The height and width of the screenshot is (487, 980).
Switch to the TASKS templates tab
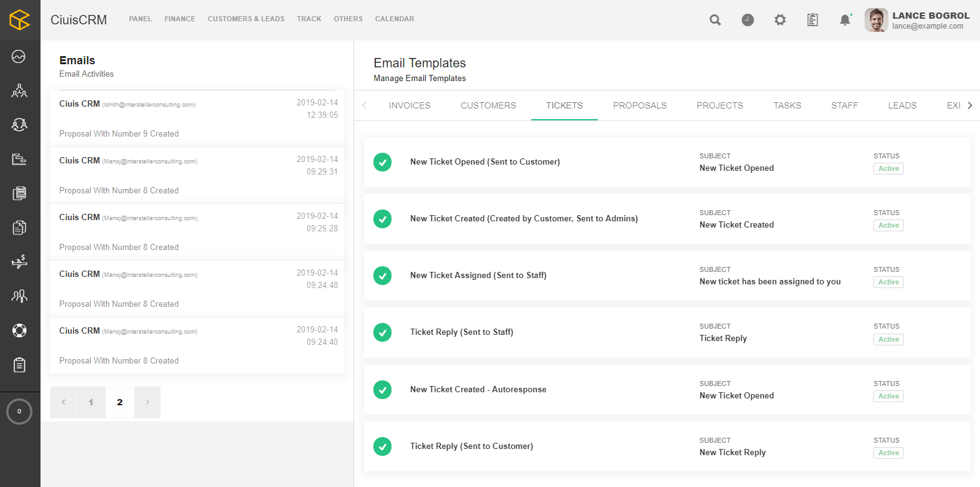(787, 105)
